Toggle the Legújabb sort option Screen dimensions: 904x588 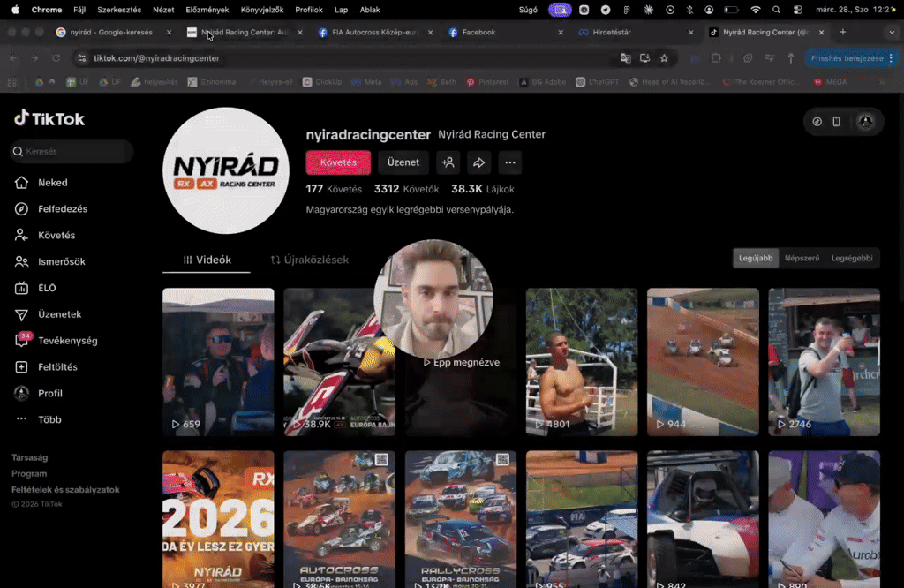tap(755, 258)
